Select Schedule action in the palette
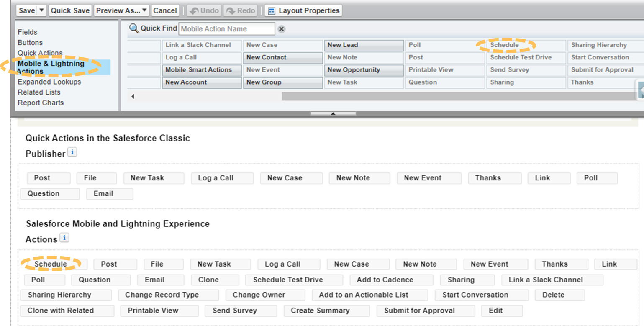Image resolution: width=644 pixels, height=326 pixels. (505, 45)
